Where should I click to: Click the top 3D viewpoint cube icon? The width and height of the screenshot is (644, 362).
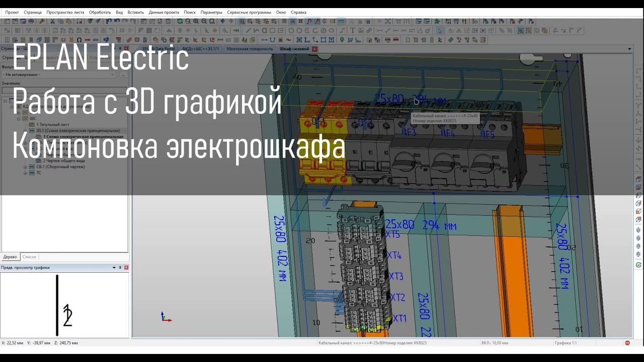[x=638, y=179]
